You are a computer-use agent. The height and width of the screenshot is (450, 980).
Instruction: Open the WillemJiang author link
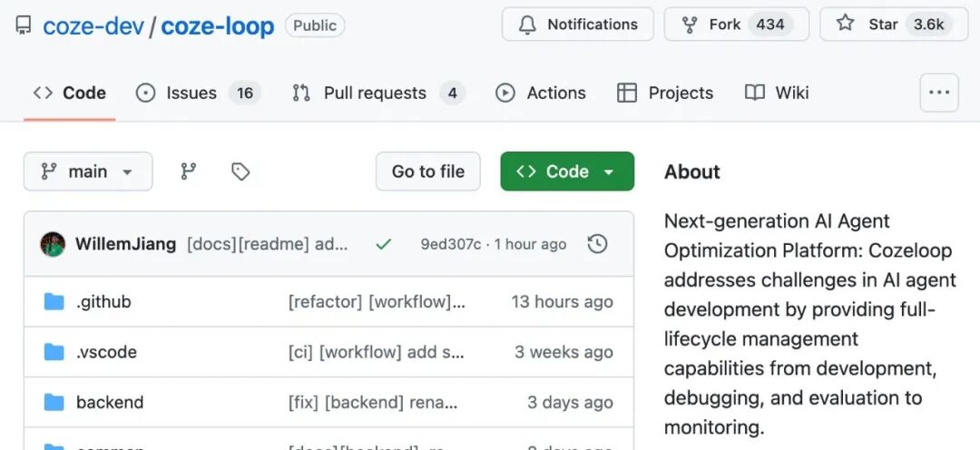[x=125, y=244]
